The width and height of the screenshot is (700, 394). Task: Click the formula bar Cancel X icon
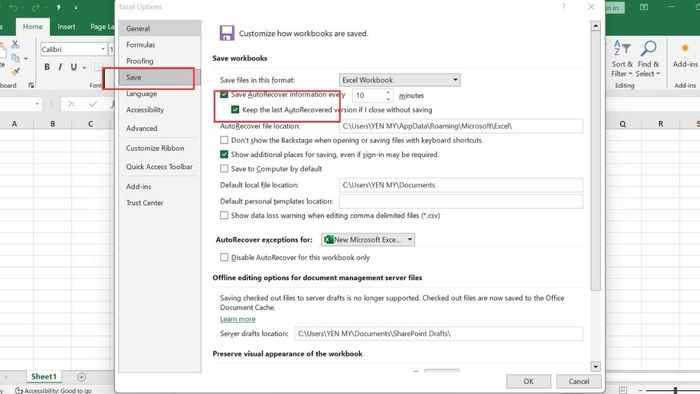[x=71, y=104]
